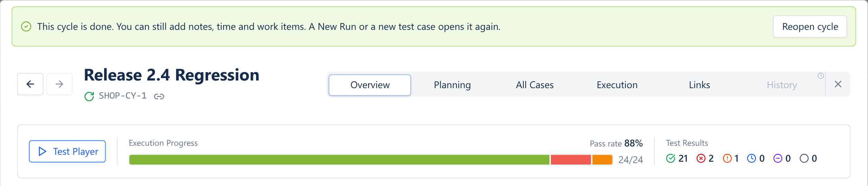Open the Planning tab
The height and width of the screenshot is (186, 868).
coord(452,85)
